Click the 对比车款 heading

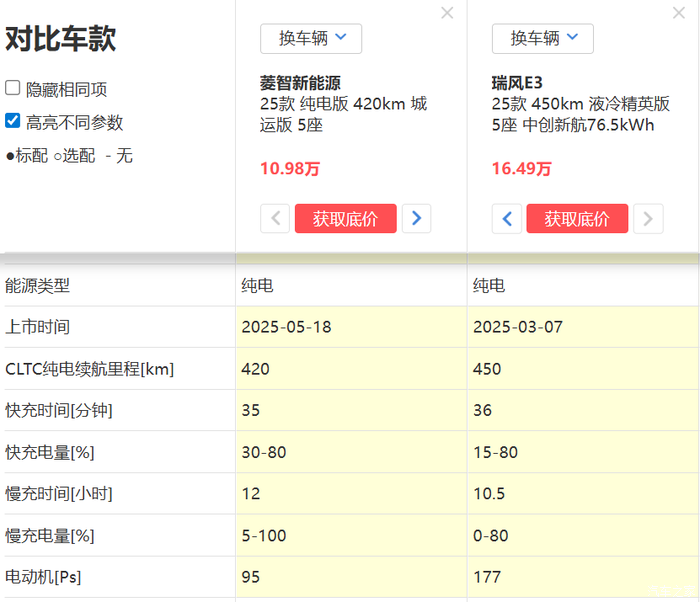point(61,39)
